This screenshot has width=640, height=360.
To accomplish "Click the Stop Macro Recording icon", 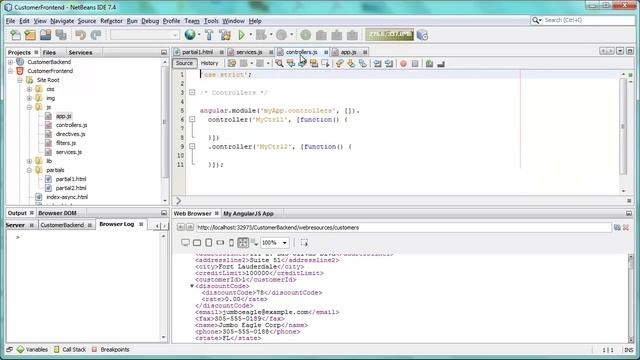I will pos(415,64).
